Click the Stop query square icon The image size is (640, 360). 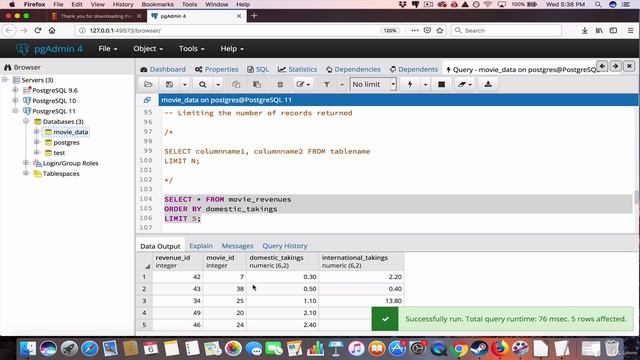[x=441, y=84]
